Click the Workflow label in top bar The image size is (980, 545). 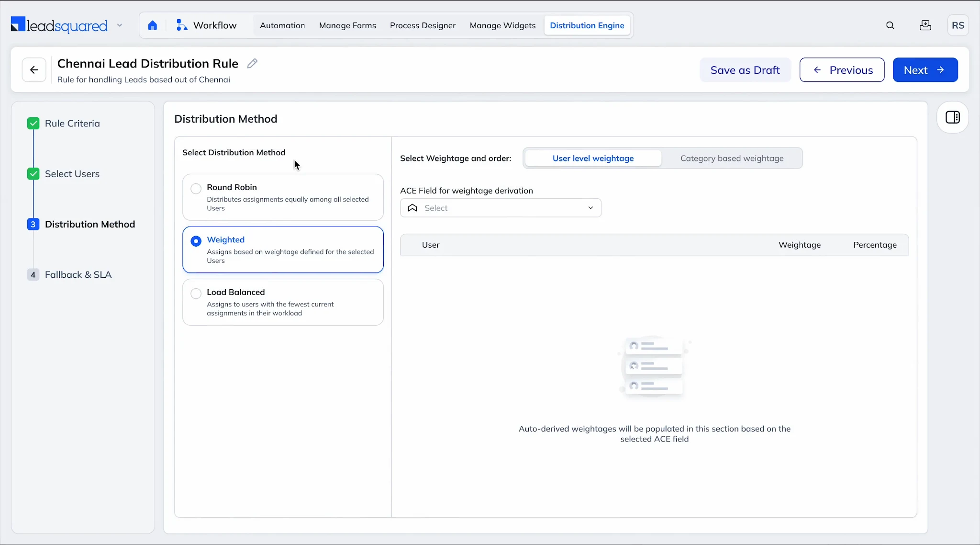pyautogui.click(x=215, y=25)
